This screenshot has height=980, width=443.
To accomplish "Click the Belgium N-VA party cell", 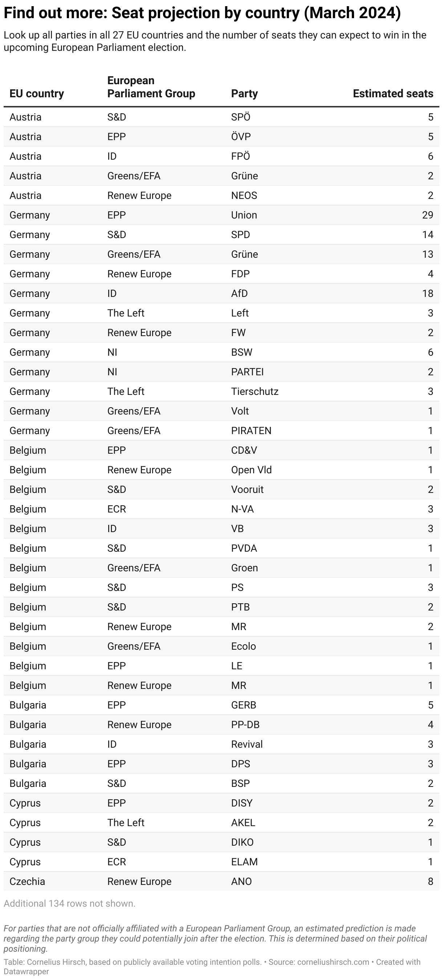I will pyautogui.click(x=243, y=509).
